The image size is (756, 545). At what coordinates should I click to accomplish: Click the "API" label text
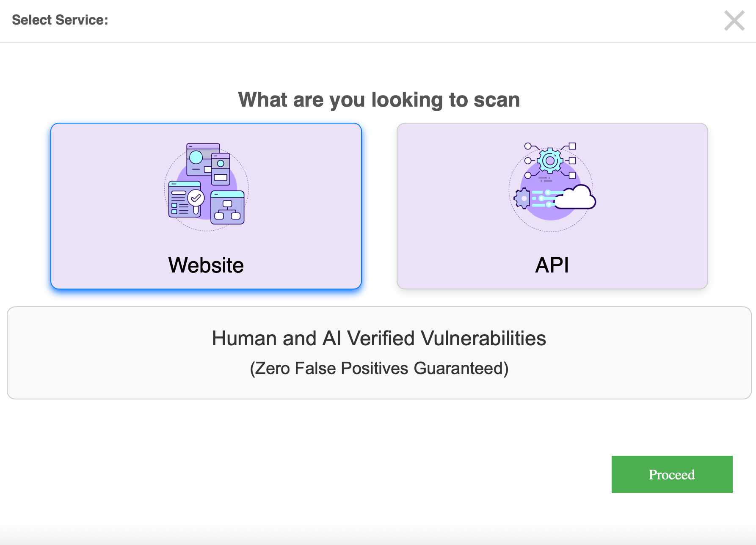[552, 265]
